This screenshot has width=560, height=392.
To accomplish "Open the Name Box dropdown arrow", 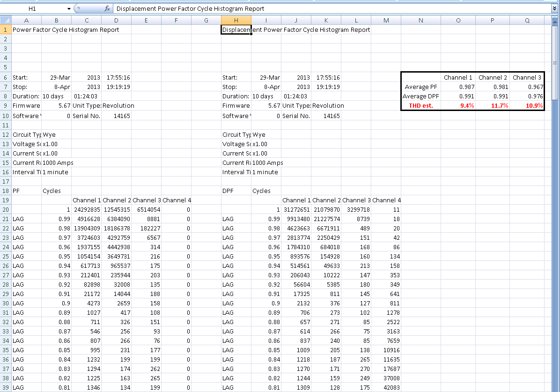I will (x=68, y=8).
